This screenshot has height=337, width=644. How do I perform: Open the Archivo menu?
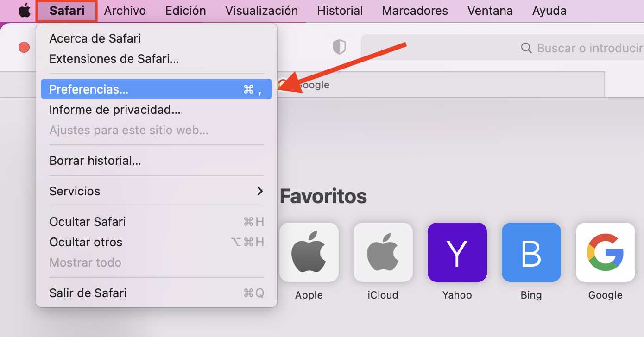click(x=125, y=11)
